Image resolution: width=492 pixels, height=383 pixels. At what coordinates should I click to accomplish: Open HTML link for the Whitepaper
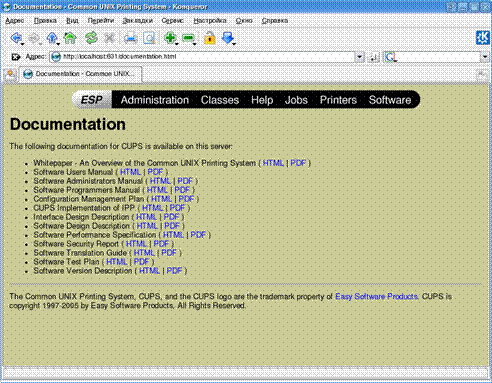(x=273, y=163)
